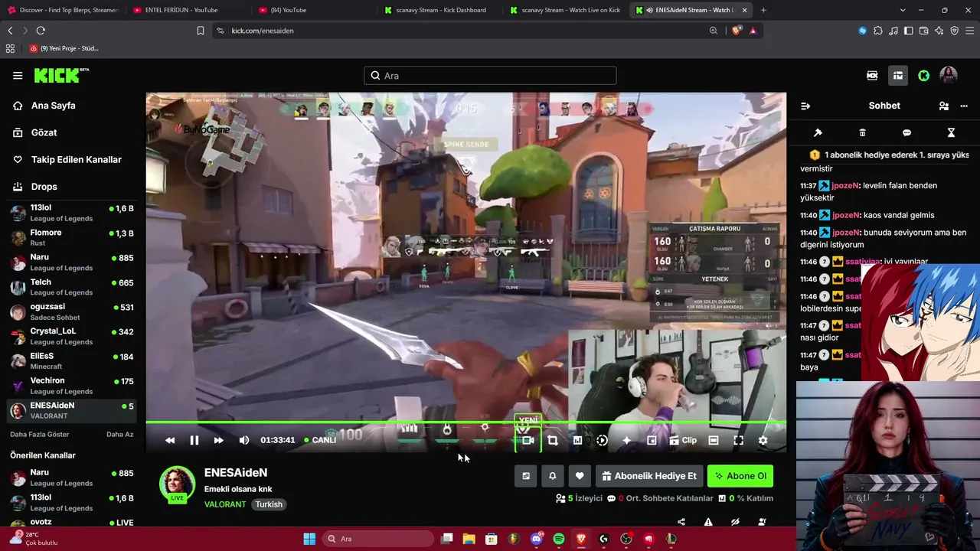Viewport: 980px width, 551px height.
Task: Open Spotify from the taskbar
Action: point(559,539)
